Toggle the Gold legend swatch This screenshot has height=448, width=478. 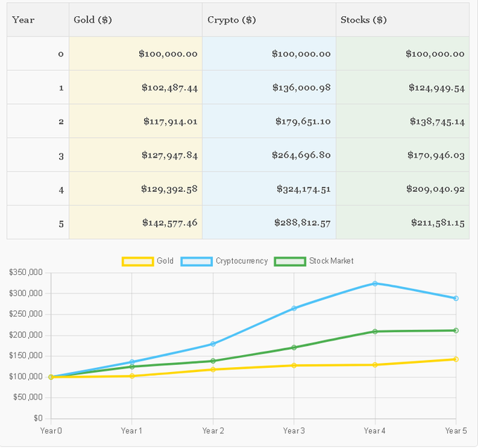[138, 262]
